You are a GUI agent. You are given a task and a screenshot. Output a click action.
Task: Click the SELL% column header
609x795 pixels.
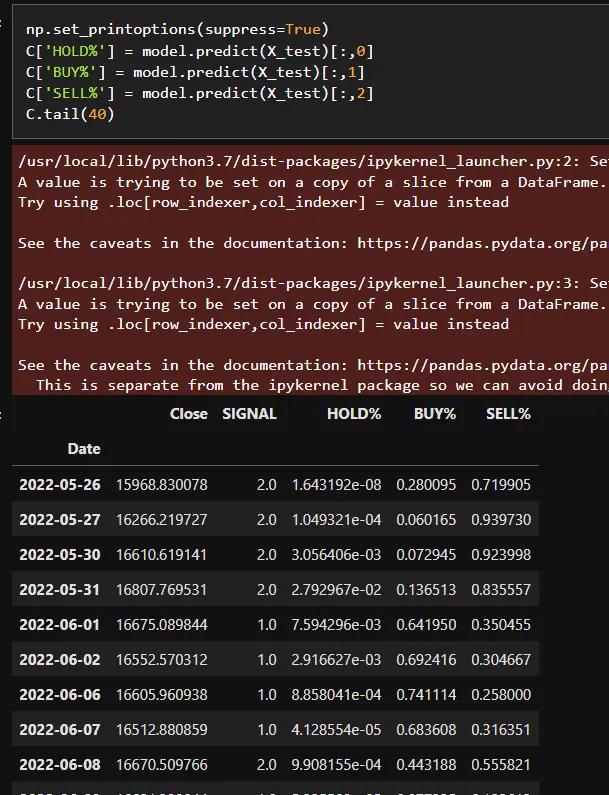508,414
